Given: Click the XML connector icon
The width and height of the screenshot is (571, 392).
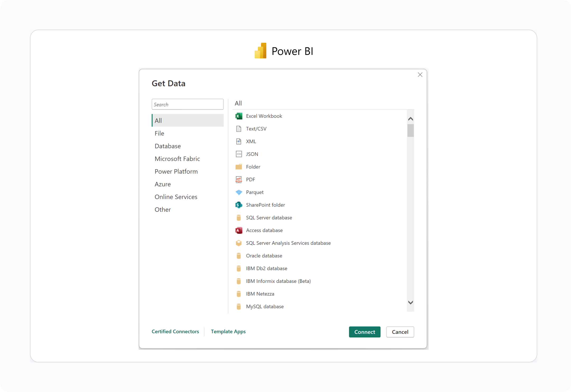Looking at the screenshot, I should (239, 141).
